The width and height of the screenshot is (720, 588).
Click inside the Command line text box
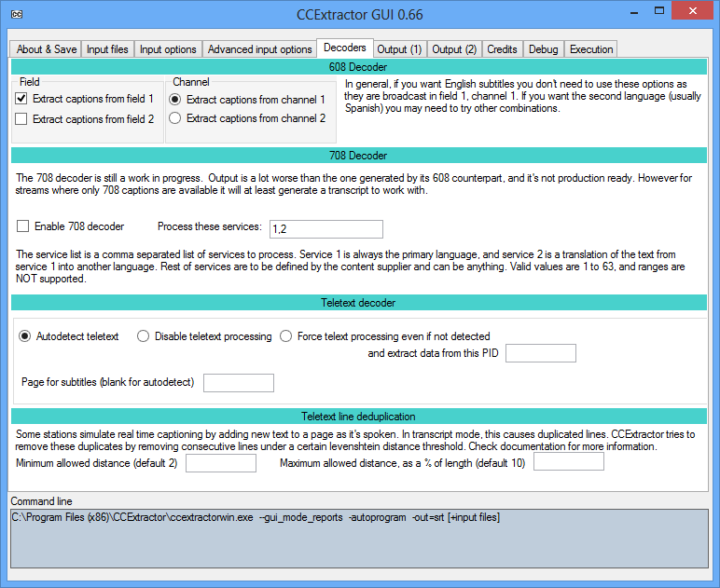pos(359,539)
